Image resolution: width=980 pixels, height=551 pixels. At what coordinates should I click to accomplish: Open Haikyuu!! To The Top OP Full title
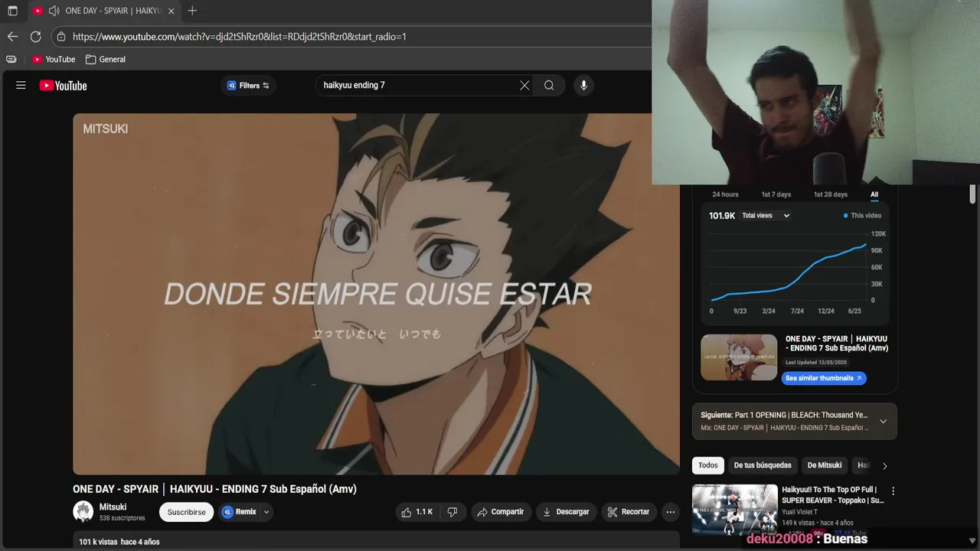tap(833, 494)
